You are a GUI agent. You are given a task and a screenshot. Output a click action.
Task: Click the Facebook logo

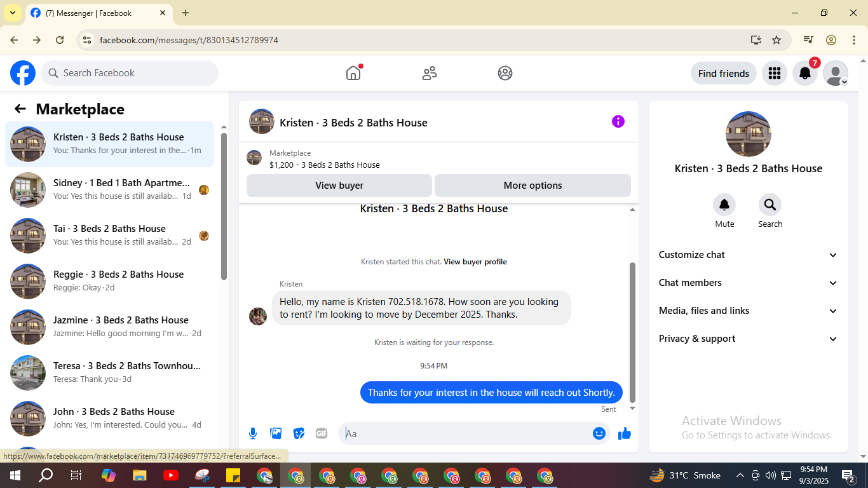[23, 73]
